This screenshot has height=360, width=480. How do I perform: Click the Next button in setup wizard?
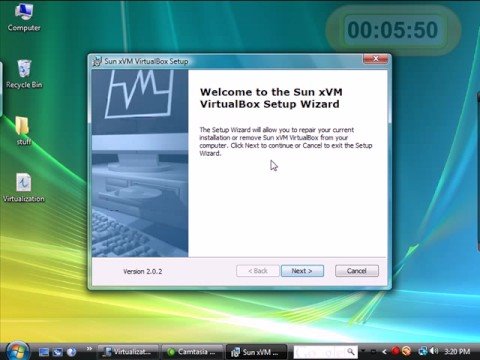(302, 271)
